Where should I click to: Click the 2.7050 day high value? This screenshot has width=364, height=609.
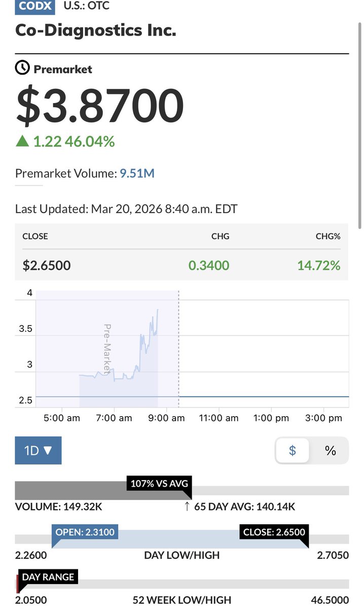click(333, 555)
